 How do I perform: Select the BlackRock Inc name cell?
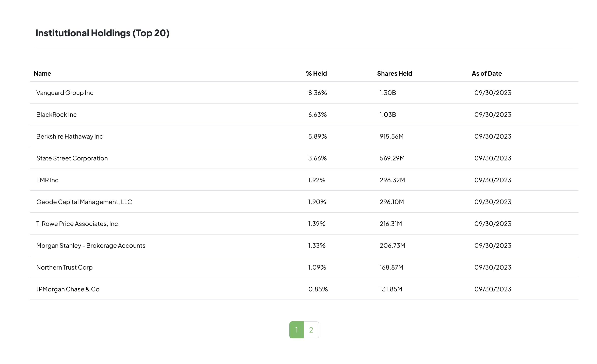(56, 114)
